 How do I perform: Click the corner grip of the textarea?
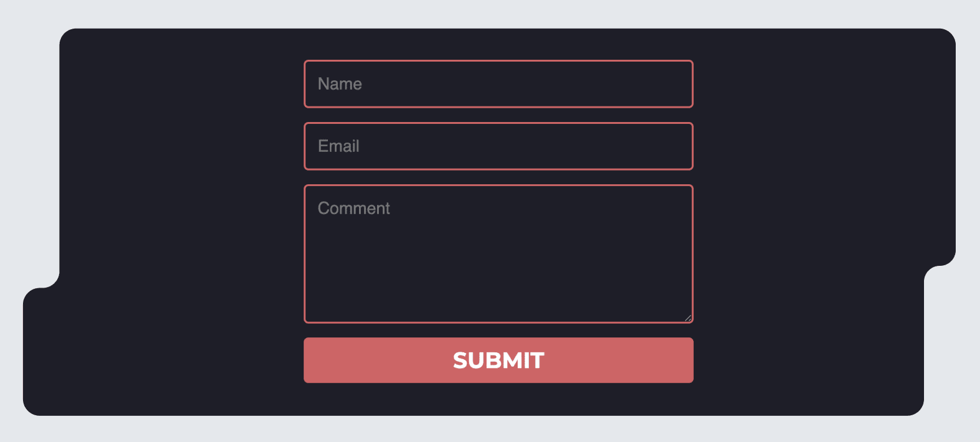pyautogui.click(x=688, y=318)
